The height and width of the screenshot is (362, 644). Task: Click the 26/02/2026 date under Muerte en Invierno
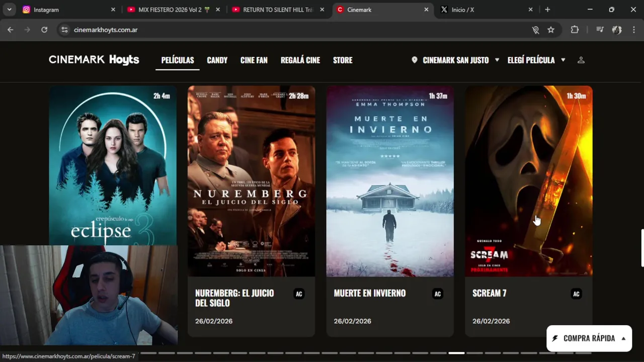[x=353, y=321]
